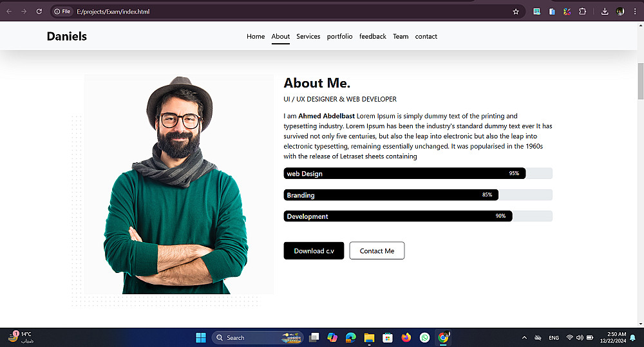Open the volume speaker tray icon
The height and width of the screenshot is (347, 644).
[x=580, y=337]
